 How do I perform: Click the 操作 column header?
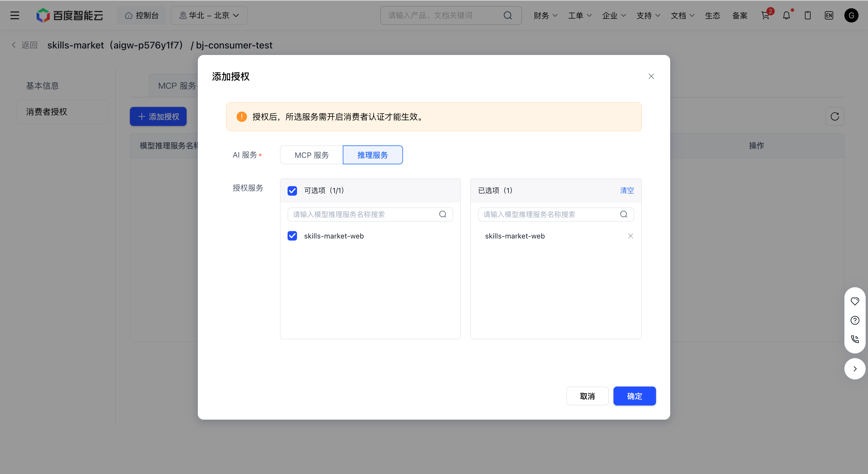tap(756, 146)
